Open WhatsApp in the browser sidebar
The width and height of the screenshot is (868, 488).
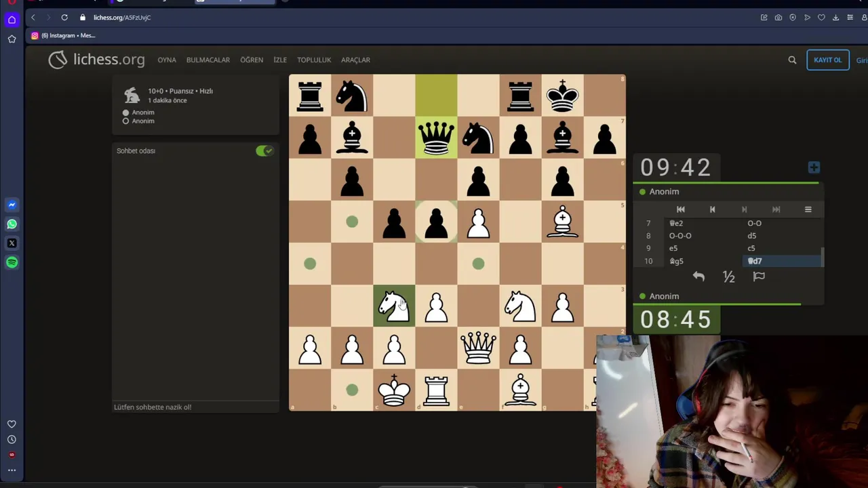12,224
